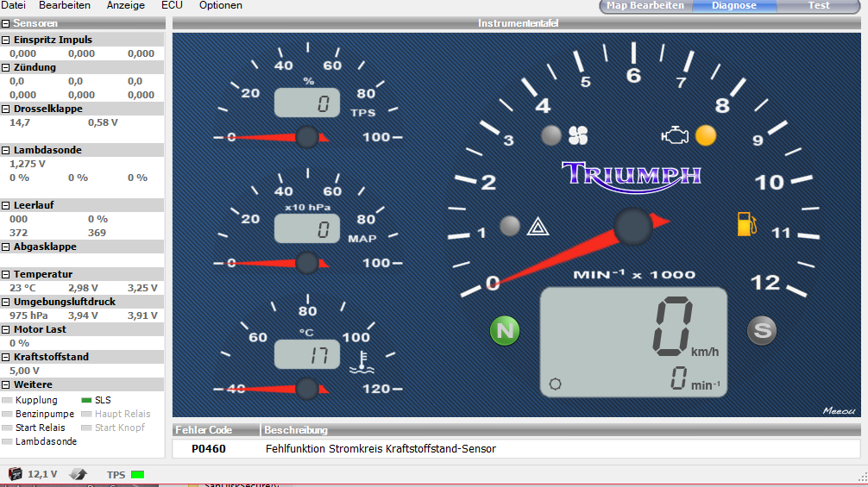Toggle the Benzinpumpe indicator
This screenshot has height=487, width=868.
pos(8,414)
